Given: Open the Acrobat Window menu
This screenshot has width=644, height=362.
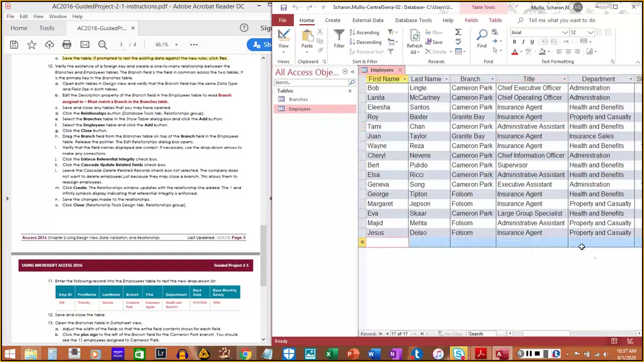Looking at the screenshot, I should 58,17.
